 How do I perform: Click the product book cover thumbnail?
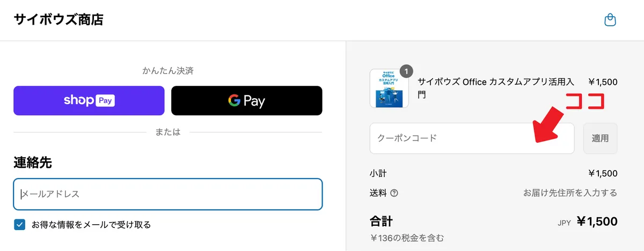[x=389, y=88]
